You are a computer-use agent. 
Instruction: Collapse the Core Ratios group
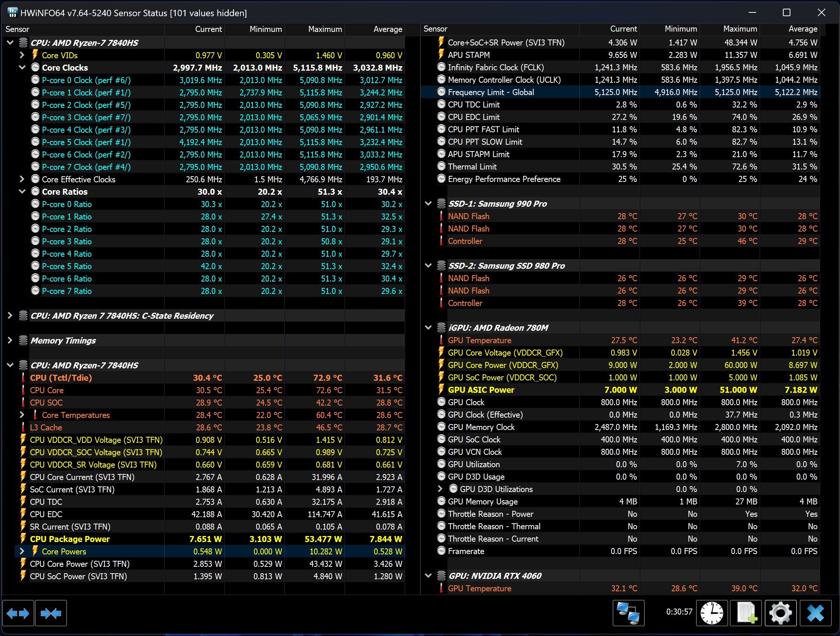coord(22,191)
